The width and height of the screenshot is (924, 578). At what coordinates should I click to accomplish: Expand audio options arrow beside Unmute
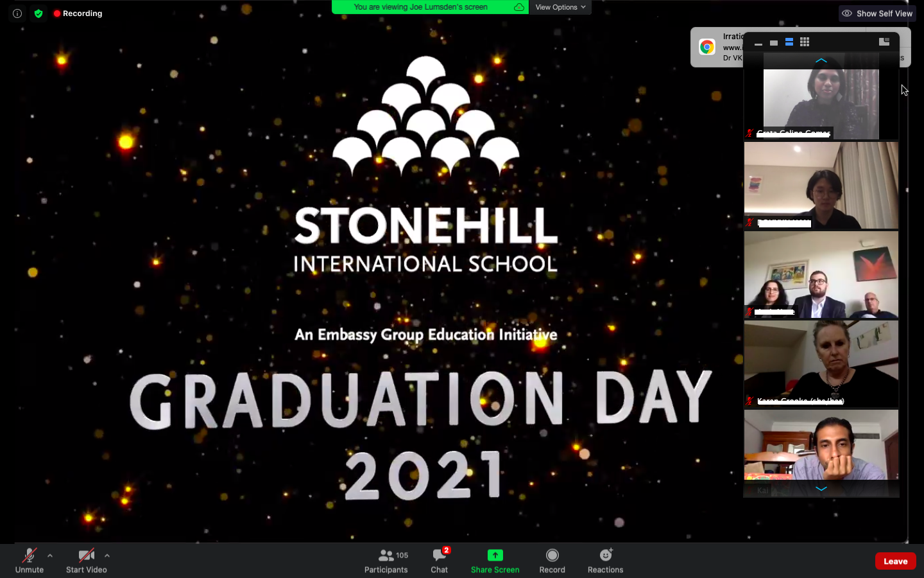[x=50, y=556]
